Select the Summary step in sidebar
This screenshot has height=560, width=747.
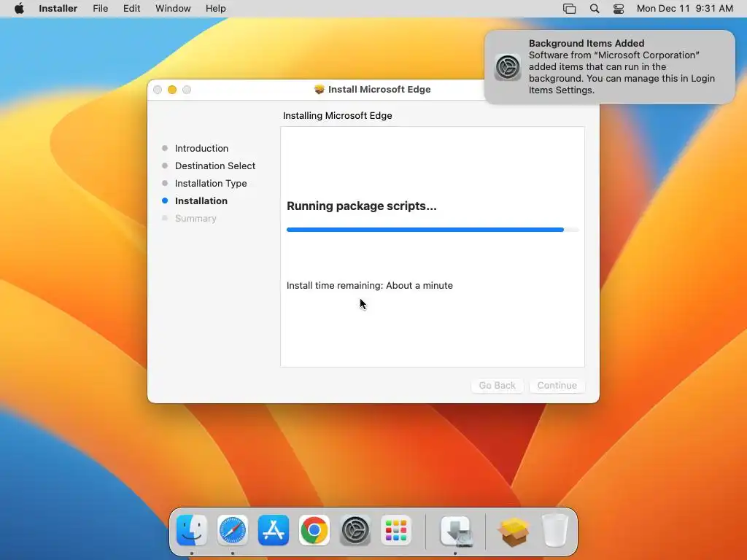(x=196, y=219)
